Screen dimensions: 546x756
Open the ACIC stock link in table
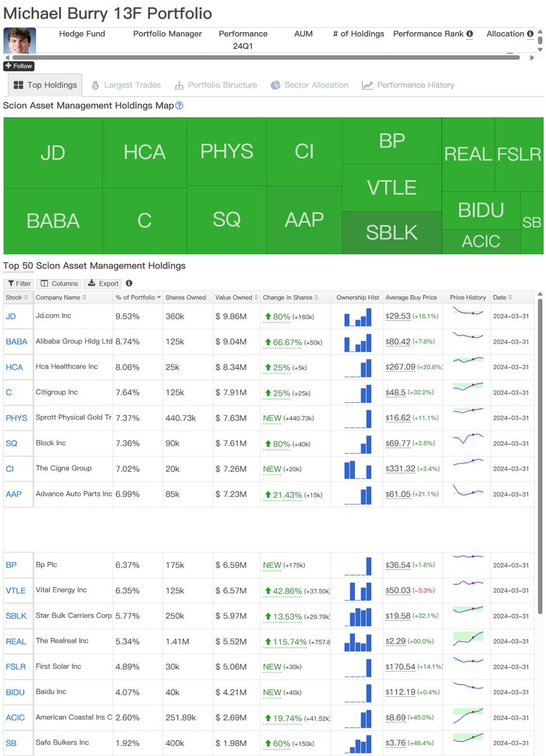coord(15,718)
